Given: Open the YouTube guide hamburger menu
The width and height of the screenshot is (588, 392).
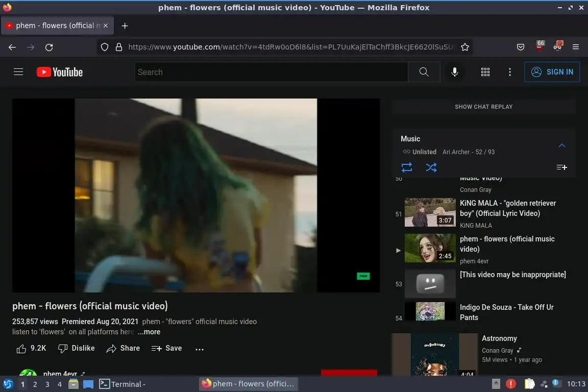Looking at the screenshot, I should (18, 71).
